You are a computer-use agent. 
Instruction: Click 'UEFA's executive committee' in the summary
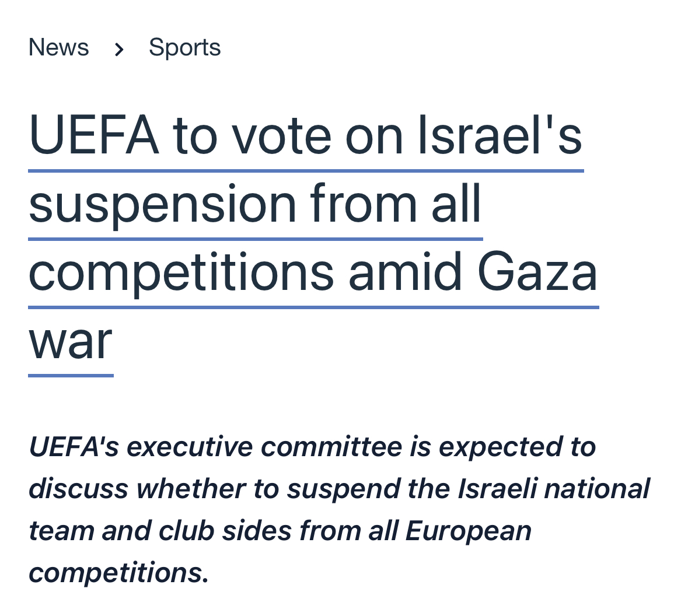point(215,447)
